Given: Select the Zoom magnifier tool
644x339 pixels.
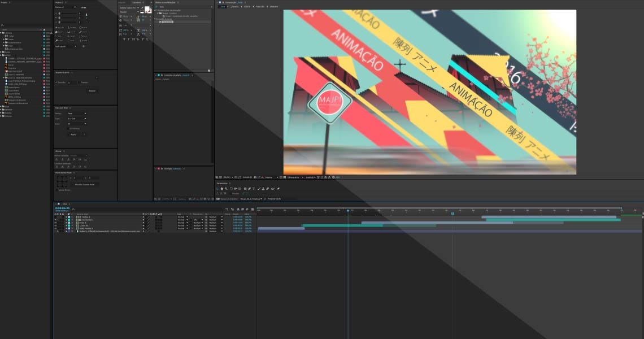Looking at the screenshot, I should pyautogui.click(x=227, y=188).
